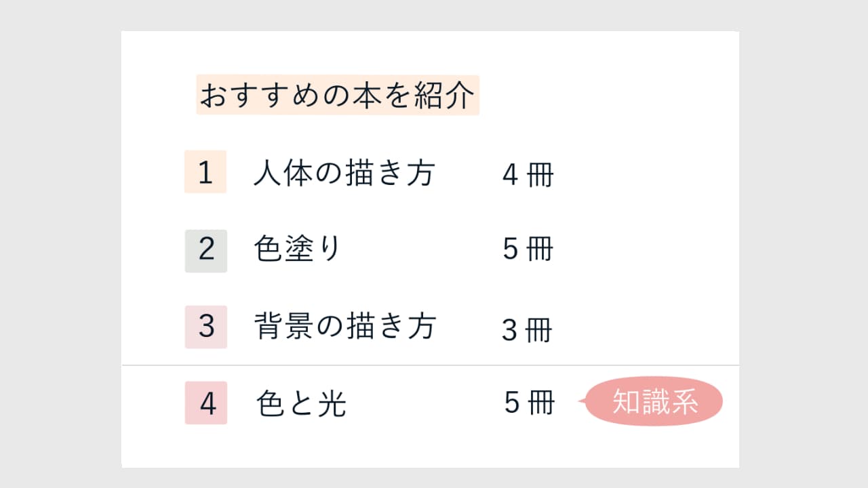The height and width of the screenshot is (488, 868).
Task: Open the 人体の描き方 entry
Action: 344,174
